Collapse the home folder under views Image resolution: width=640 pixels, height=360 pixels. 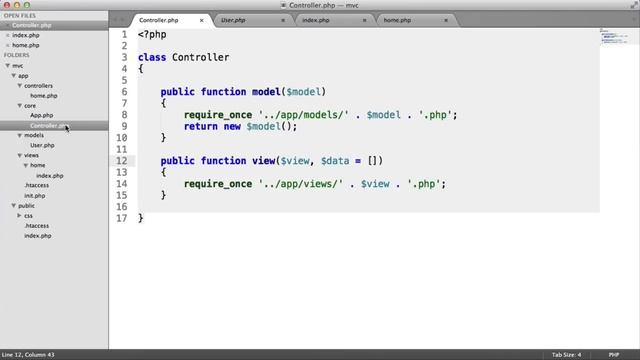tap(26, 165)
